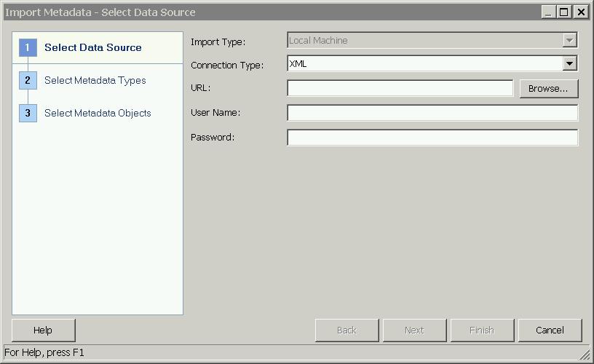Minimize the Import Metadata dialog
This screenshot has width=594, height=364.
[549, 12]
